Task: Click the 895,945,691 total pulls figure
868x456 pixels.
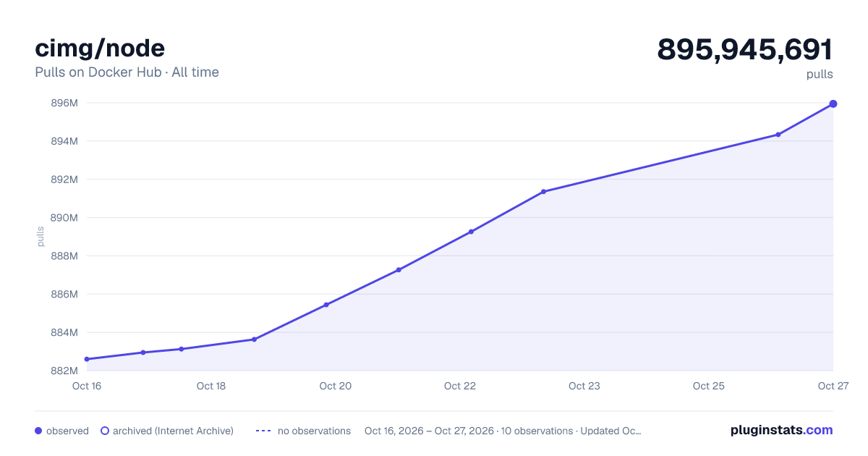Action: click(745, 49)
